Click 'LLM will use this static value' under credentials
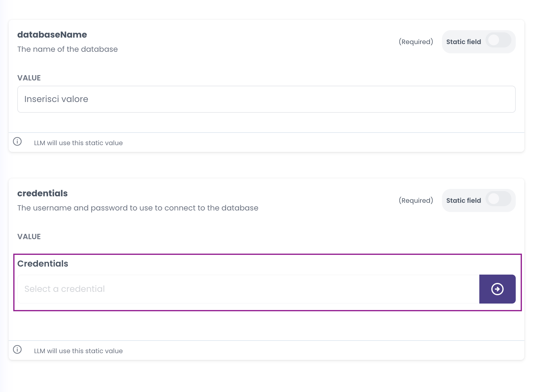The height and width of the screenshot is (392, 533). [x=78, y=351]
